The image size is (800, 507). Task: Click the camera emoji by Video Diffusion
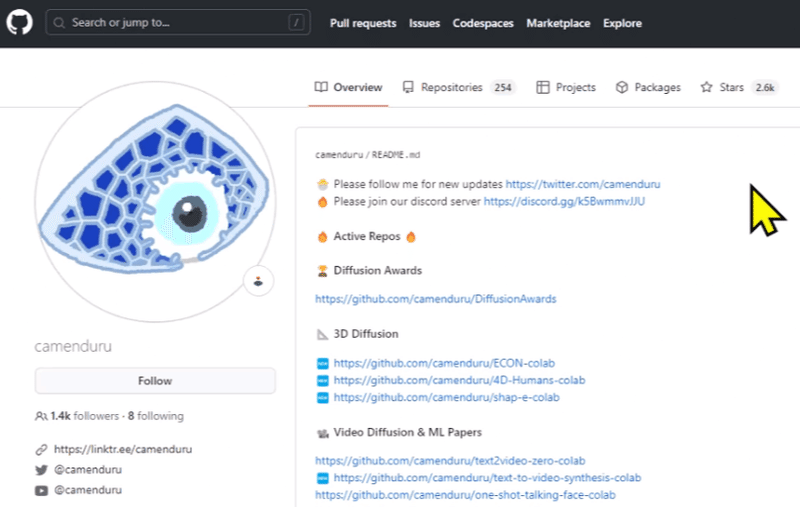[322, 433]
